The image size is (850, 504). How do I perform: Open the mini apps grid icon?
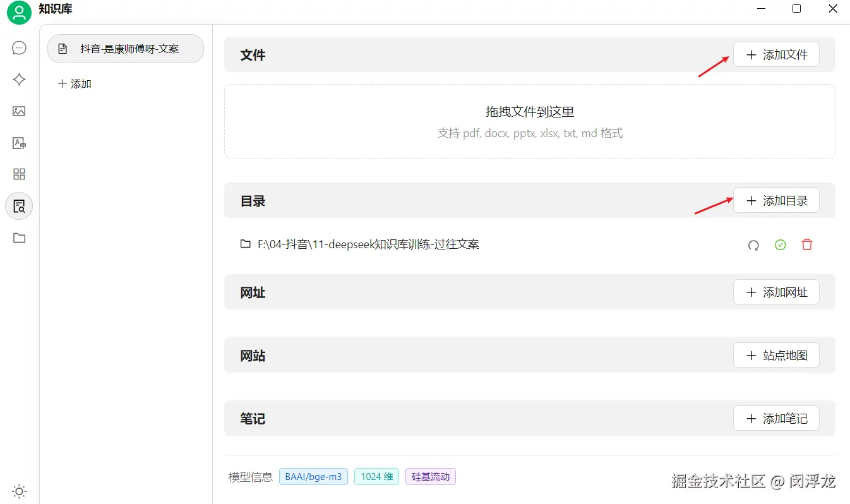[x=19, y=174]
